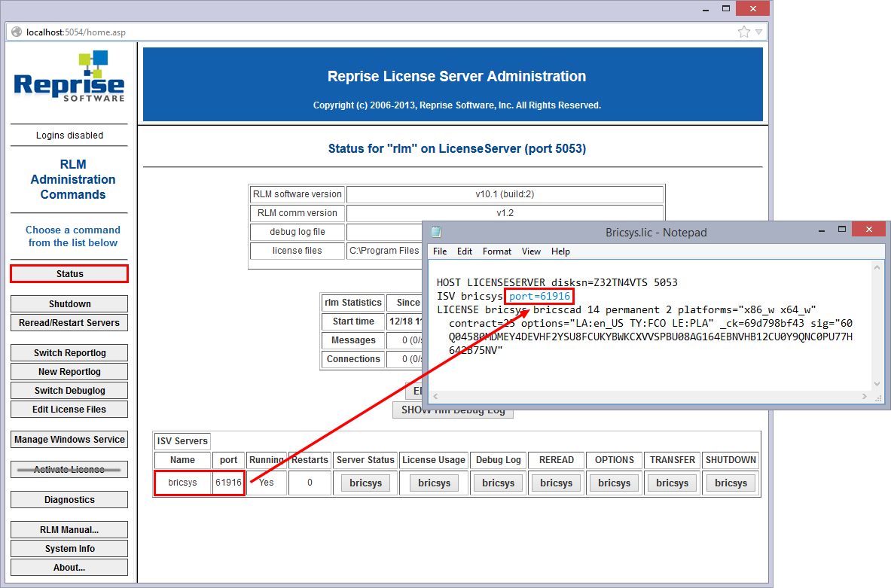Screen dimensions: 891x588
Task: Click bricsys button under Server Status
Action: (x=365, y=483)
